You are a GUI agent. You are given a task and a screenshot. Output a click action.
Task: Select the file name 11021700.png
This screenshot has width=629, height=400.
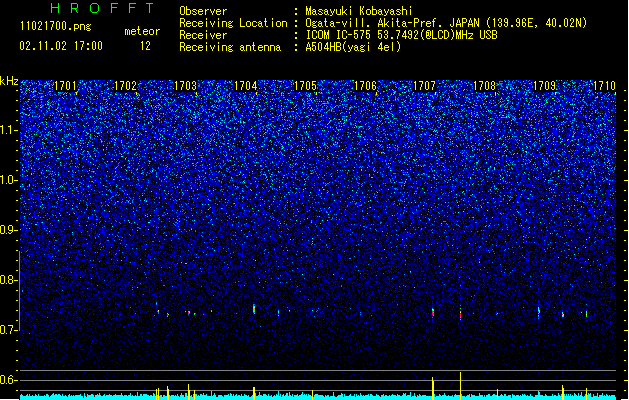[56, 27]
